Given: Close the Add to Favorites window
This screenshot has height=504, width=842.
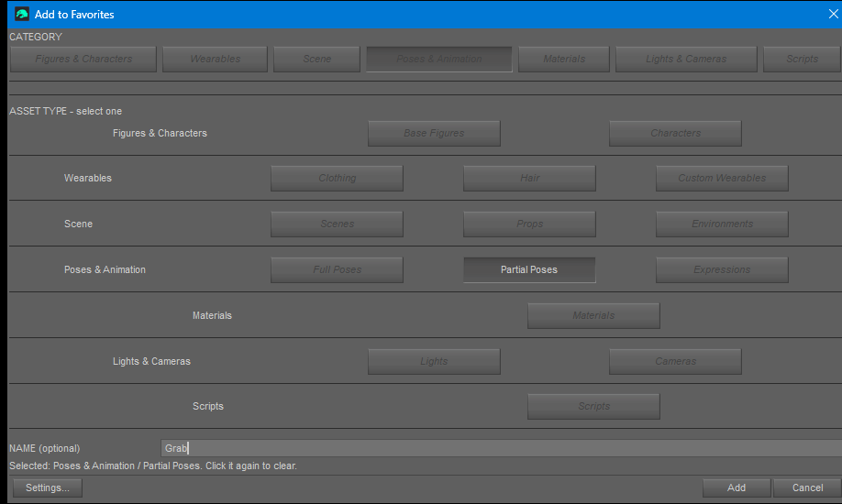Looking at the screenshot, I should (x=833, y=15).
